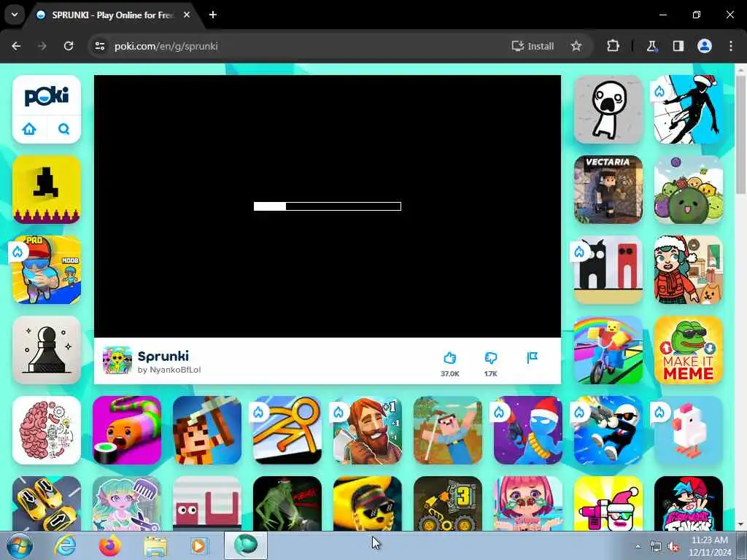The height and width of the screenshot is (560, 747).
Task: Report the game using flag icon
Action: (x=532, y=357)
